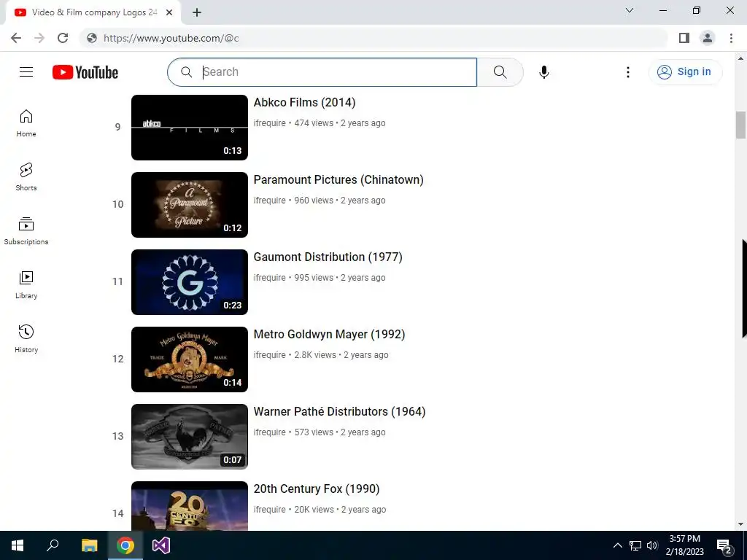Click the site information globe icon

point(91,38)
